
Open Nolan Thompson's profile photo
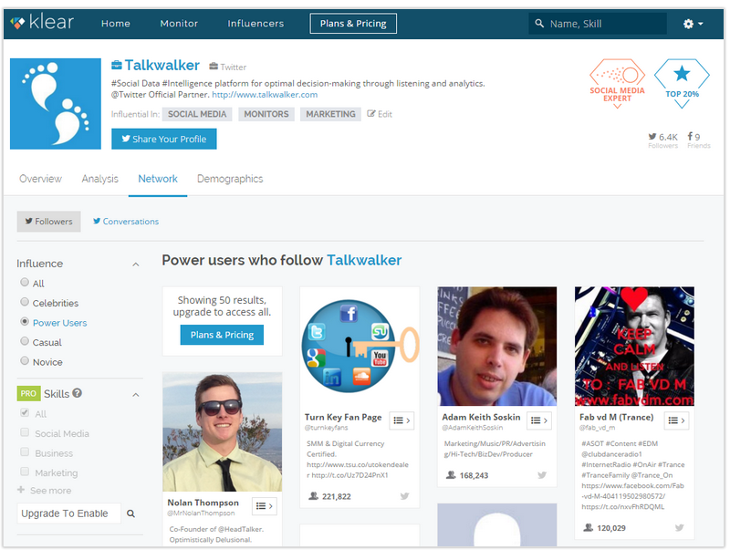[222, 432]
